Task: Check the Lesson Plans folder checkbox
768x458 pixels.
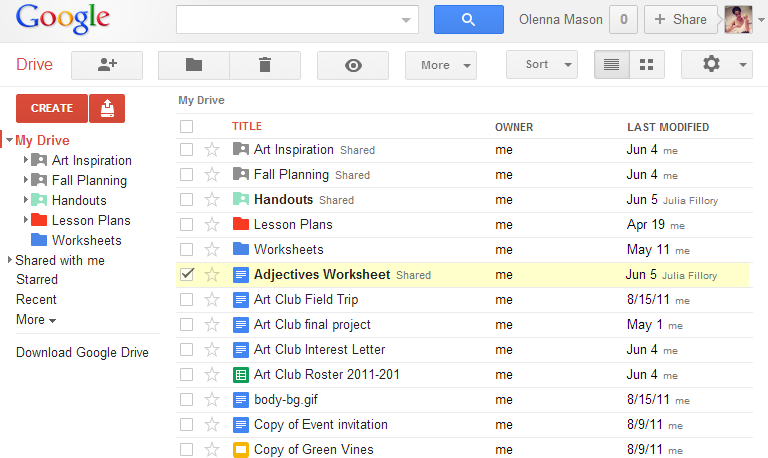Action: 187,225
